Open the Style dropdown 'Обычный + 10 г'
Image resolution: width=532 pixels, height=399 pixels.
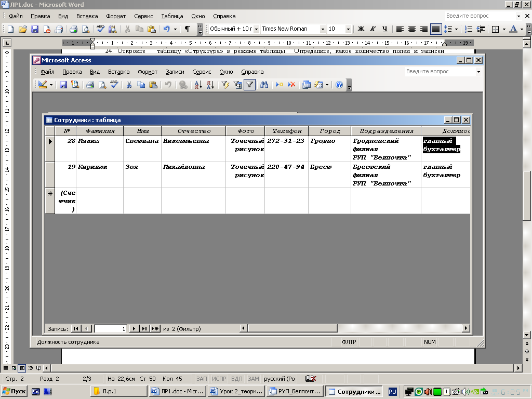click(256, 29)
